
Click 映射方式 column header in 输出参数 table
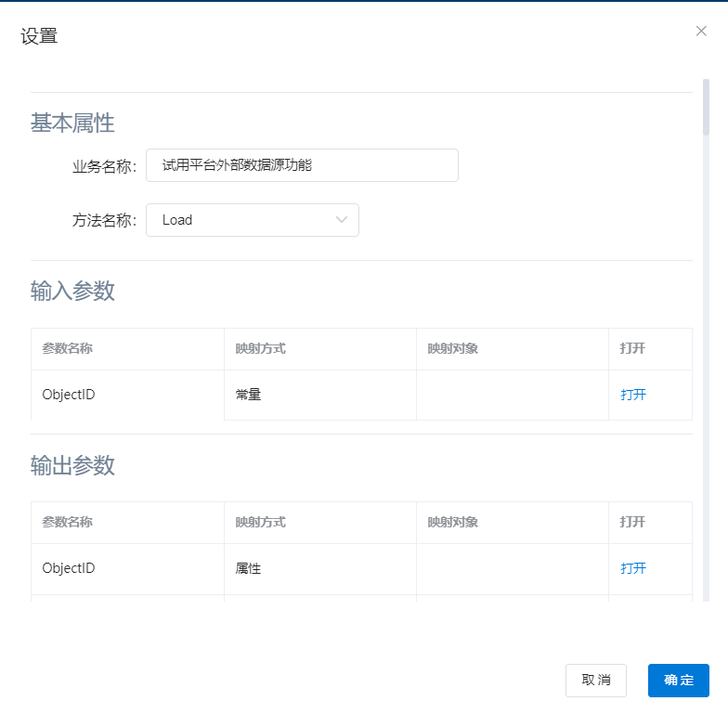tap(260, 522)
